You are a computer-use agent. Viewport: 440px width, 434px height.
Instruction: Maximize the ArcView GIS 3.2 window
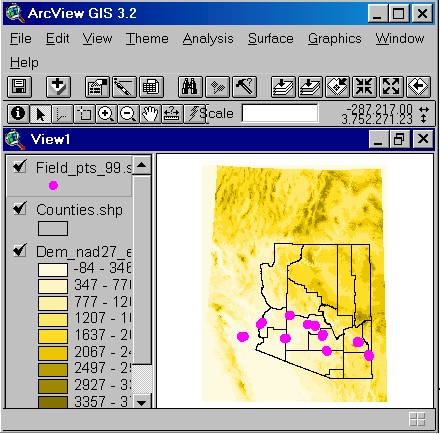399,14
